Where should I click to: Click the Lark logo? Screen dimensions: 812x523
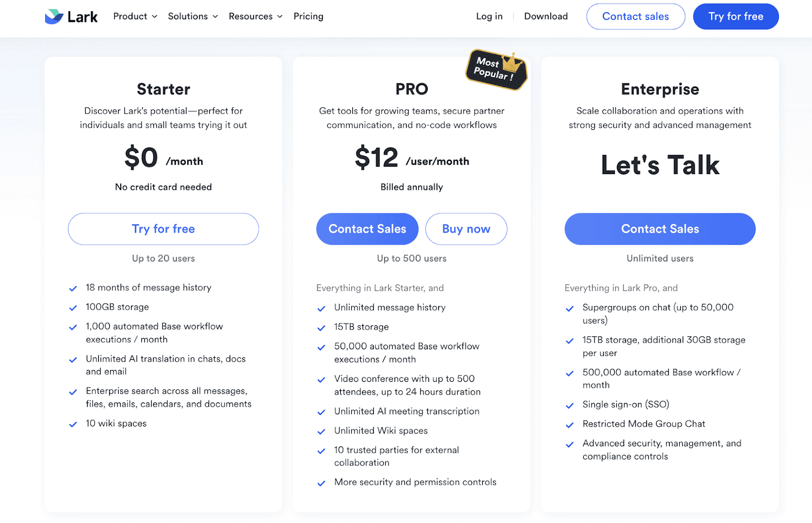tap(71, 16)
